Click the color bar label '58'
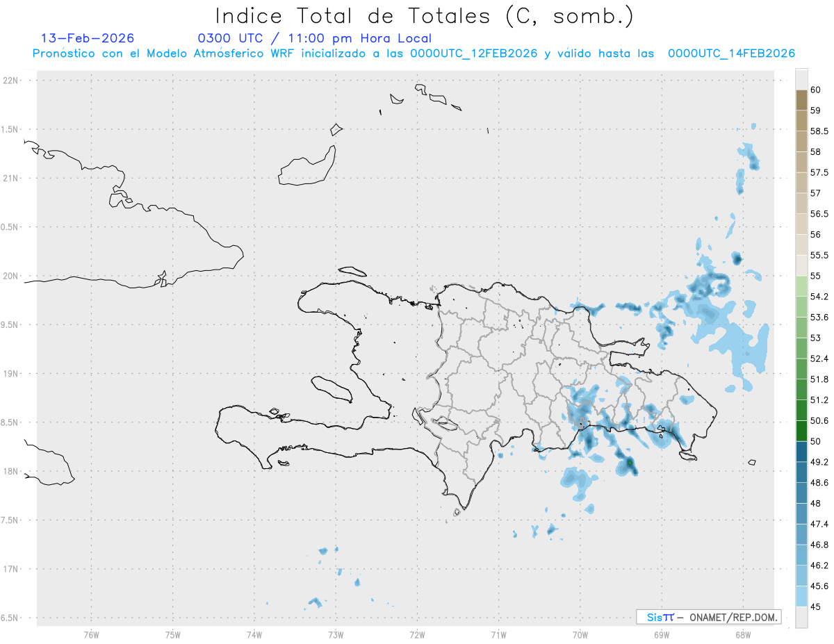Screen dimensions: 834x644 (x=816, y=151)
